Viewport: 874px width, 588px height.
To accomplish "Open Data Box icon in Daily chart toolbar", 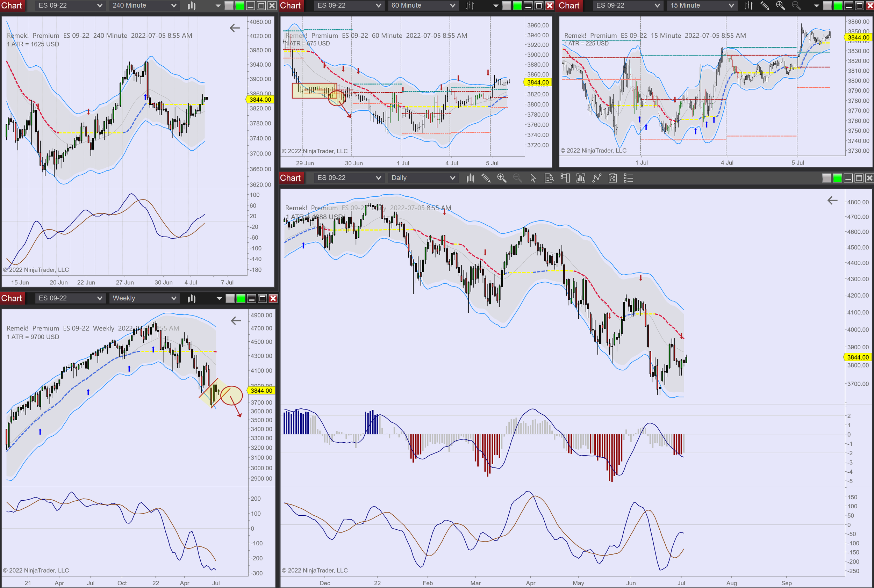I will (549, 178).
